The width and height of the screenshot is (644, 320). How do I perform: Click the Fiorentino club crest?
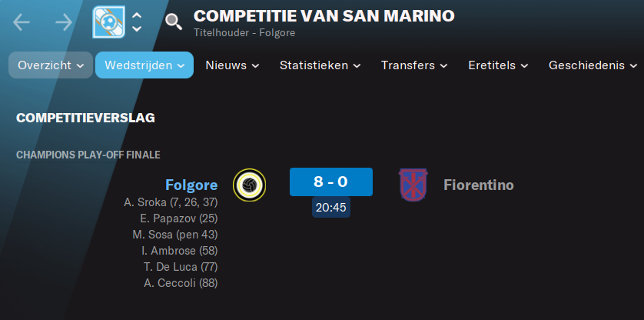[413, 185]
